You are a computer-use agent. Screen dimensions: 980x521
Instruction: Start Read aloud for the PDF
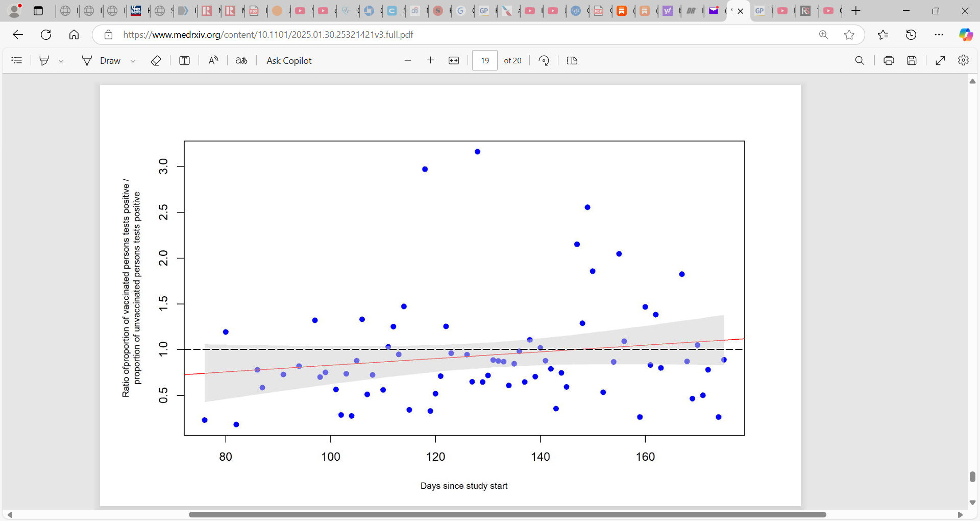(x=213, y=60)
